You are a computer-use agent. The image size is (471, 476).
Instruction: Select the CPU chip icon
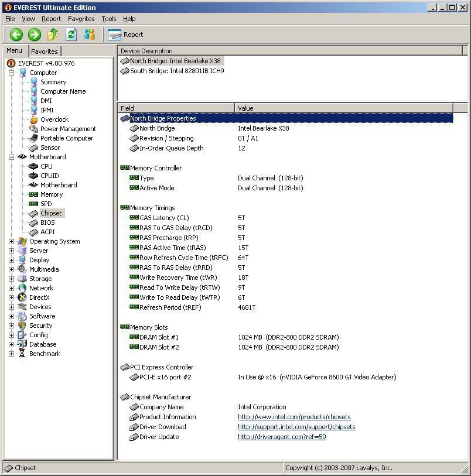[x=33, y=166]
